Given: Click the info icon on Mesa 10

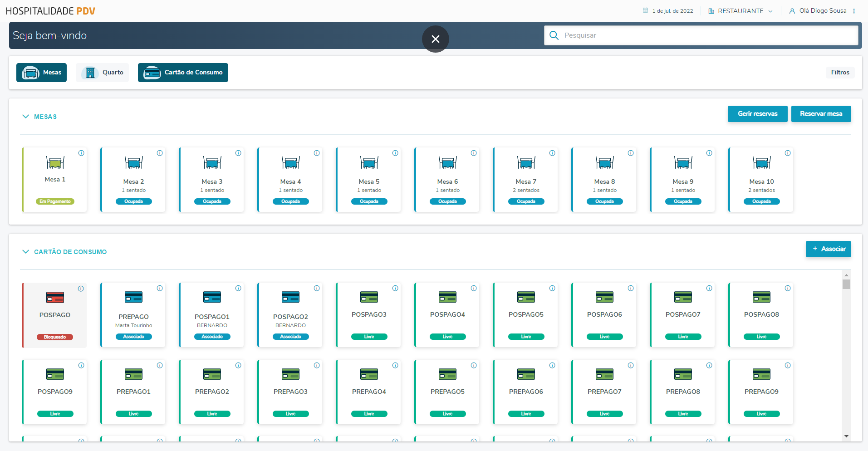Looking at the screenshot, I should click(788, 153).
